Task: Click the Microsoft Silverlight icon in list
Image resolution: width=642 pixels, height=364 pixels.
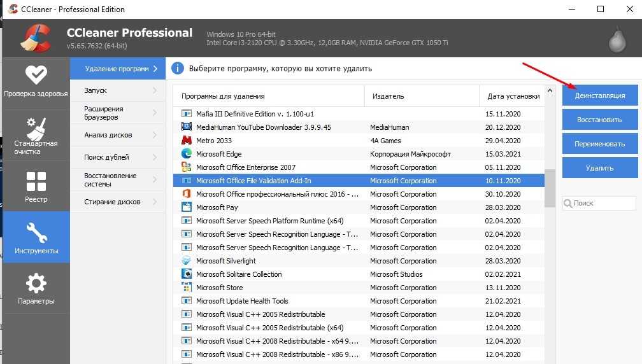Action: tap(187, 261)
